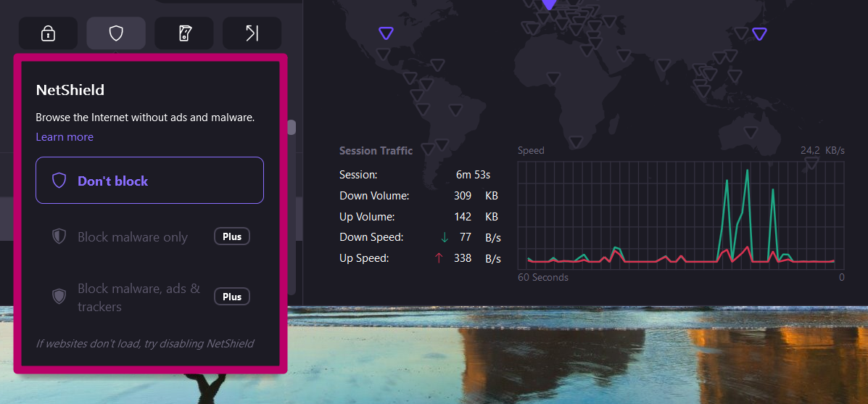Click the sidebar scrollbar thumb
This screenshot has width=868, height=404.
pos(292,128)
